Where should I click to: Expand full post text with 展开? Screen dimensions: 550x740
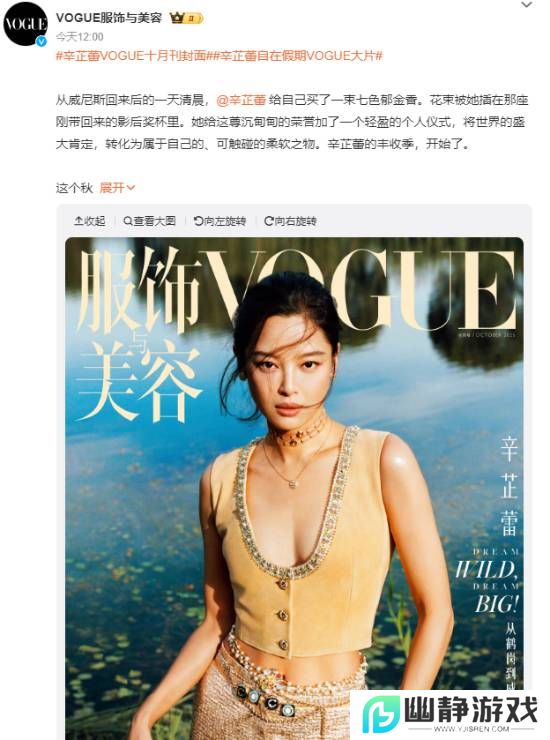[117, 188]
